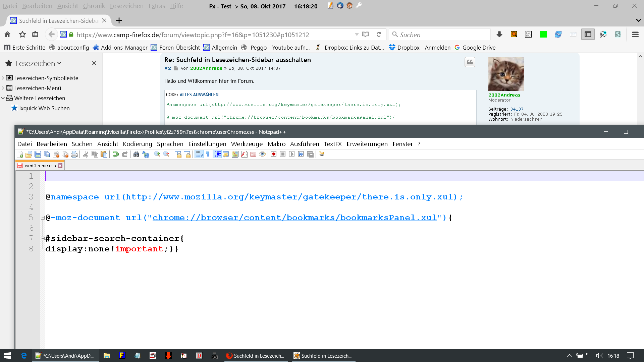Open the Lesezeichen sidebar header dropdown
The height and width of the screenshot is (362, 644).
[x=38, y=63]
